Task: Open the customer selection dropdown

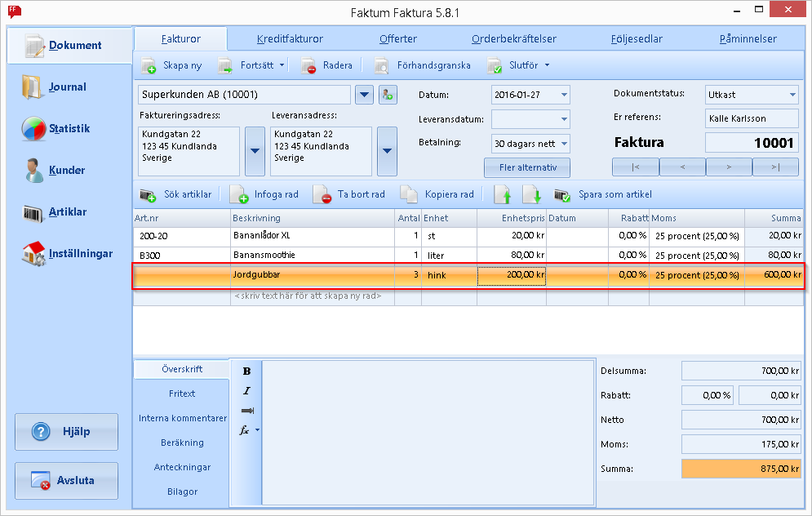Action: click(x=365, y=95)
